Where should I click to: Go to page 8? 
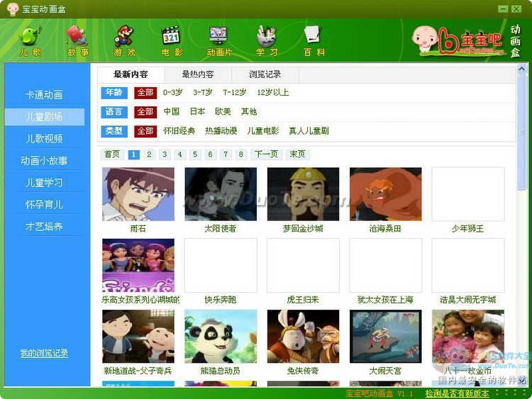click(x=241, y=154)
